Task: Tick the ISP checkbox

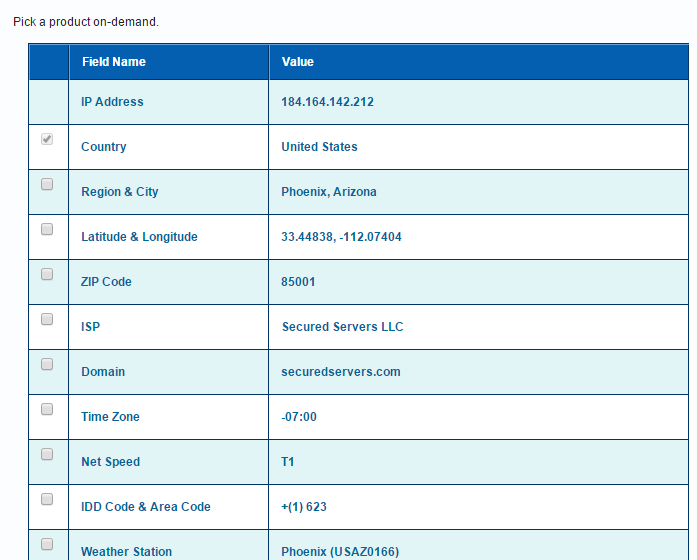Action: (47, 319)
